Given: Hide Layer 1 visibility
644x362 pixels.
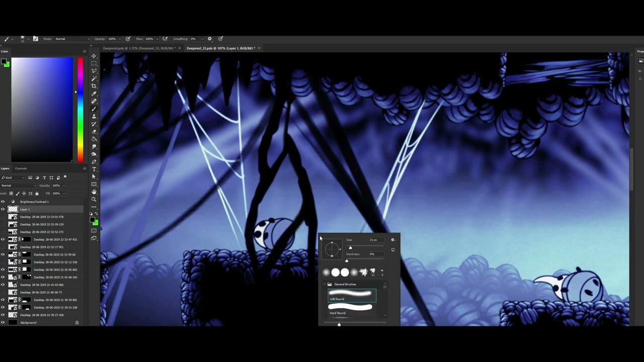Looking at the screenshot, I should [3, 209].
